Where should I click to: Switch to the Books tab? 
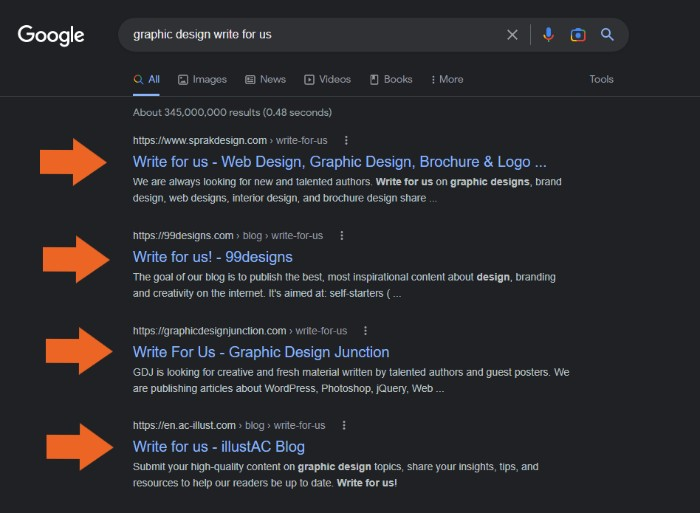click(391, 79)
